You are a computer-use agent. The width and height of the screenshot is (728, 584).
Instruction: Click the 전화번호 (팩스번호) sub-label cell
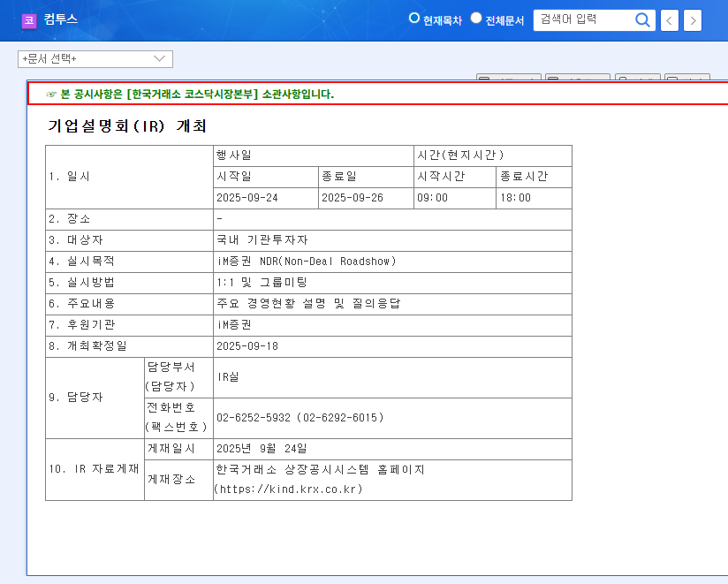coord(178,418)
